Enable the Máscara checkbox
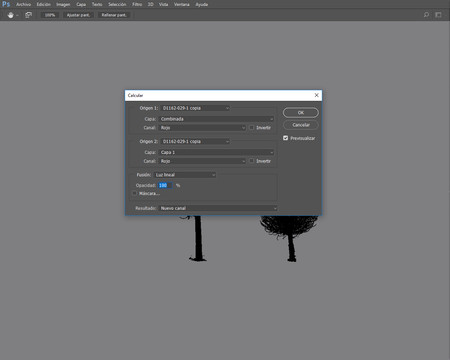 [134, 193]
